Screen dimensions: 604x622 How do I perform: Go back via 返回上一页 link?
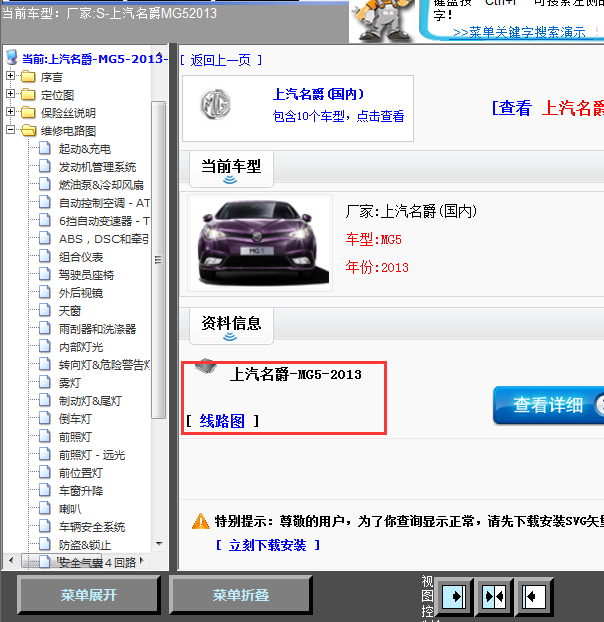point(221,60)
